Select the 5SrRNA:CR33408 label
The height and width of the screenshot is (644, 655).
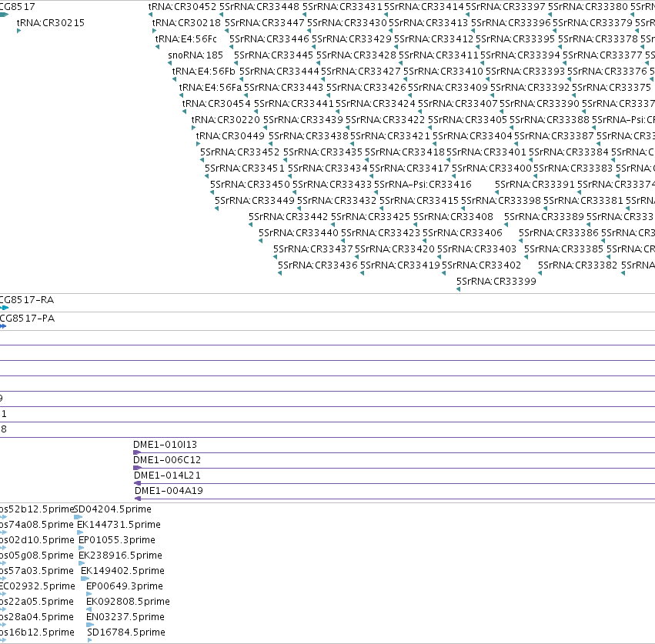click(453, 217)
